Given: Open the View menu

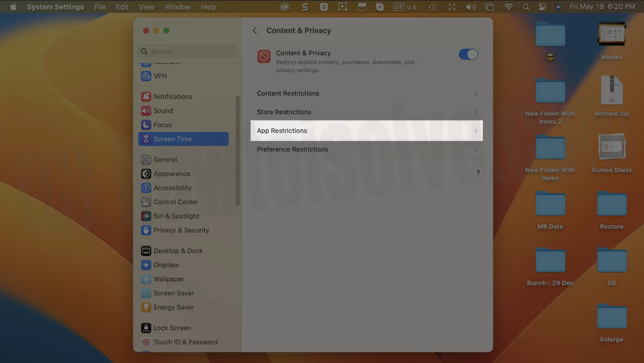Looking at the screenshot, I should pyautogui.click(x=146, y=7).
